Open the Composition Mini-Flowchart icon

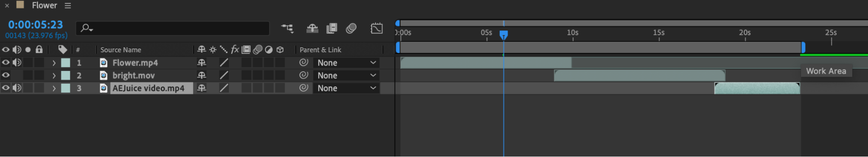(x=287, y=28)
